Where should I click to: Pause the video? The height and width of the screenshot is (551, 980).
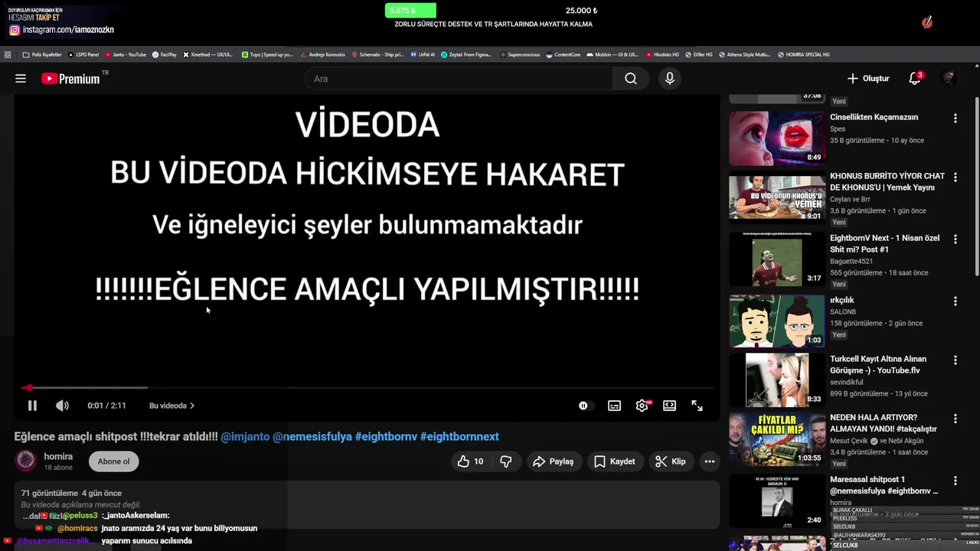pyautogui.click(x=32, y=406)
